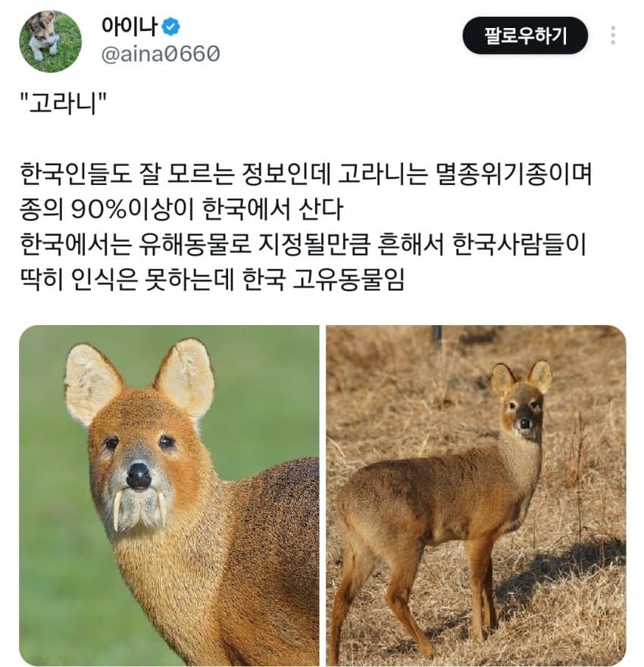Click the deer's white fangs in left photo
This screenshot has width=644, height=667.
pyautogui.click(x=118, y=508)
